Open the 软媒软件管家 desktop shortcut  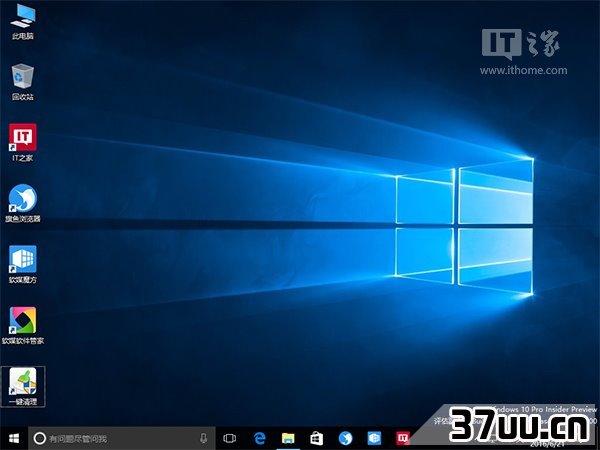coord(23,326)
